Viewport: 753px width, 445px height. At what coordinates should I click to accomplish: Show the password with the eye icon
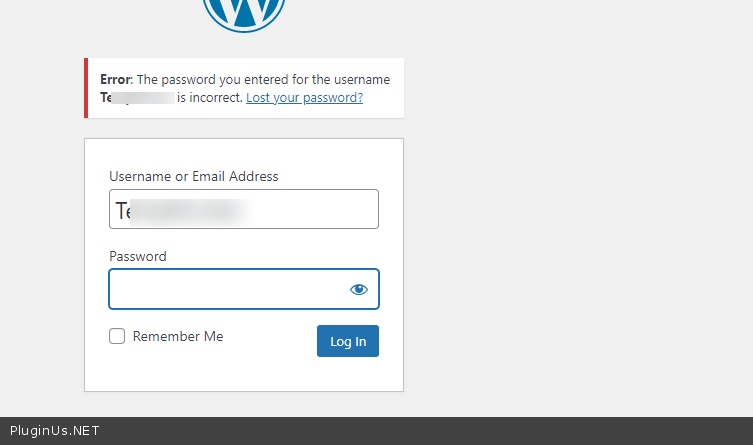[x=359, y=290]
